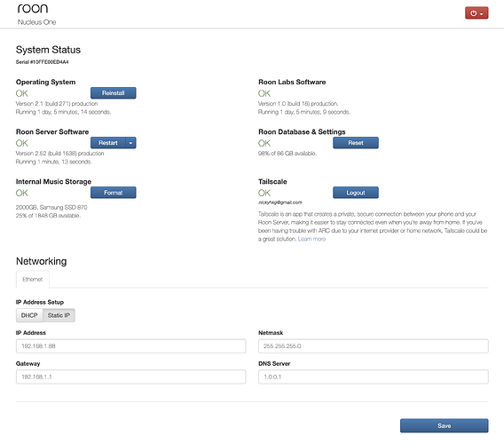
Task: Select DHCP for IP address setup
Action: pyautogui.click(x=29, y=315)
